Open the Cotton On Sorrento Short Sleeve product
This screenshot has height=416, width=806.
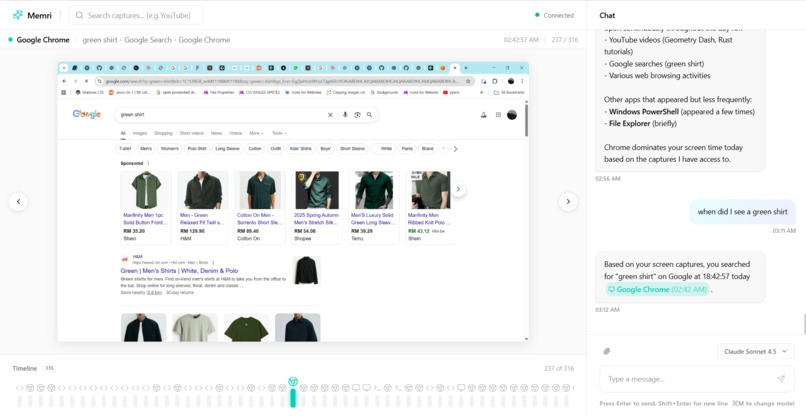coord(260,207)
